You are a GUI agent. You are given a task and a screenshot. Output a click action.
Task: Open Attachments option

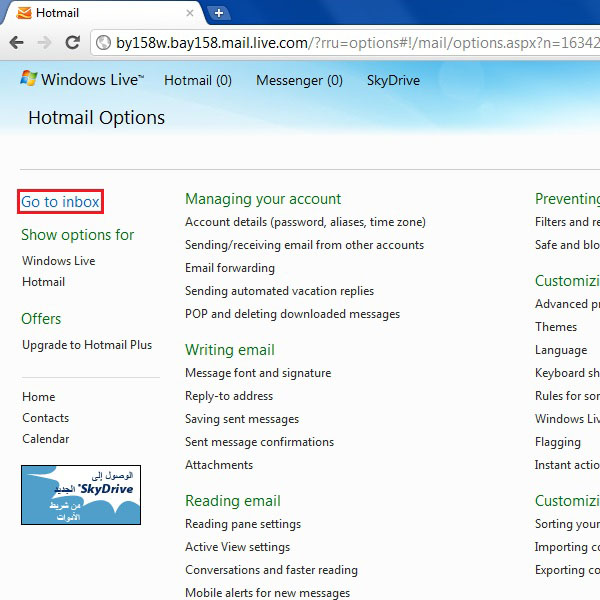pos(219,465)
